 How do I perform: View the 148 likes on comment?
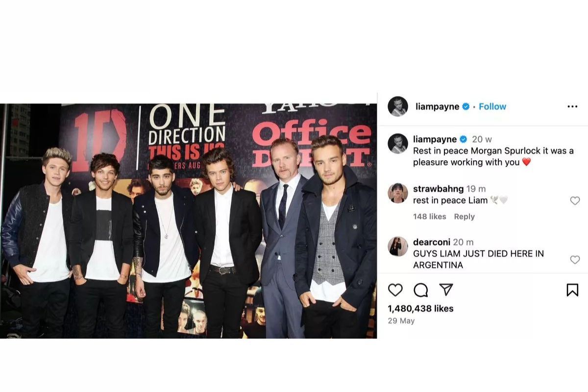tap(429, 217)
